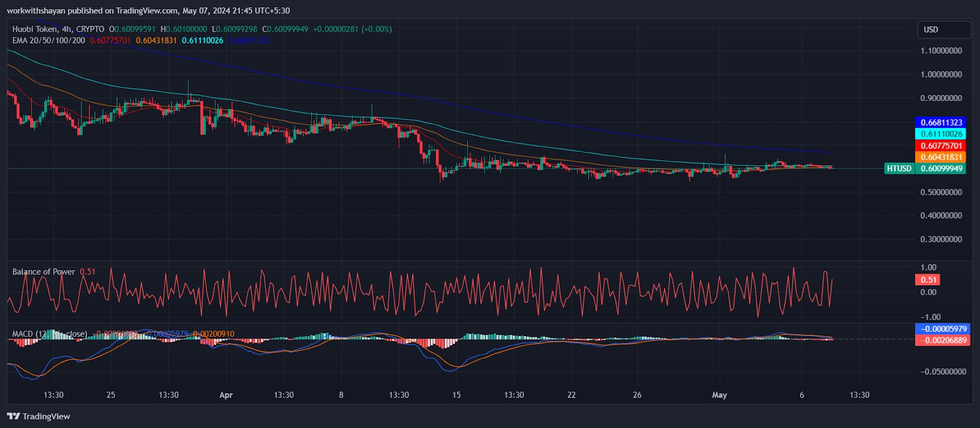Click the 1.00 tick on Balance of Power axis
The height and width of the screenshot is (428, 980).
click(x=929, y=268)
